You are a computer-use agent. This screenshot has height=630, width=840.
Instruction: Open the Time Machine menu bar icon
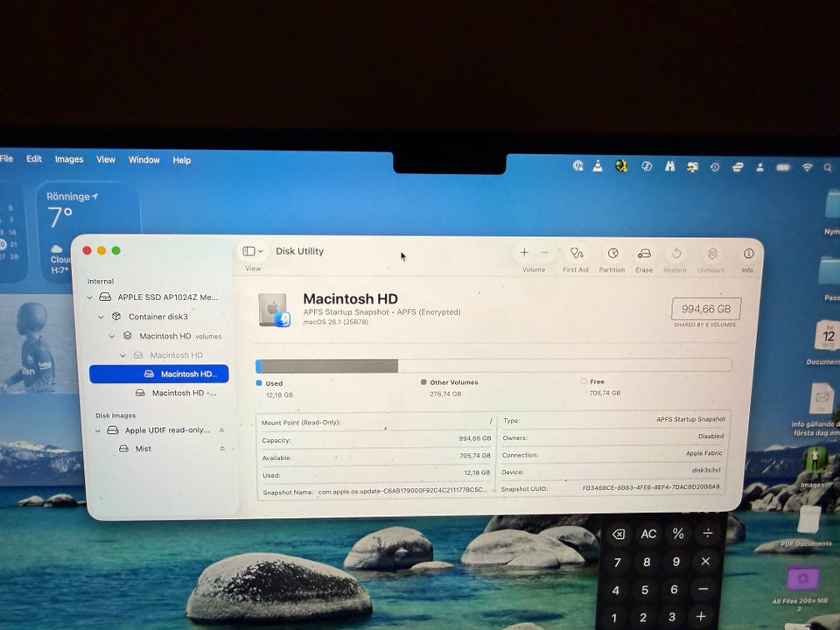(x=715, y=167)
